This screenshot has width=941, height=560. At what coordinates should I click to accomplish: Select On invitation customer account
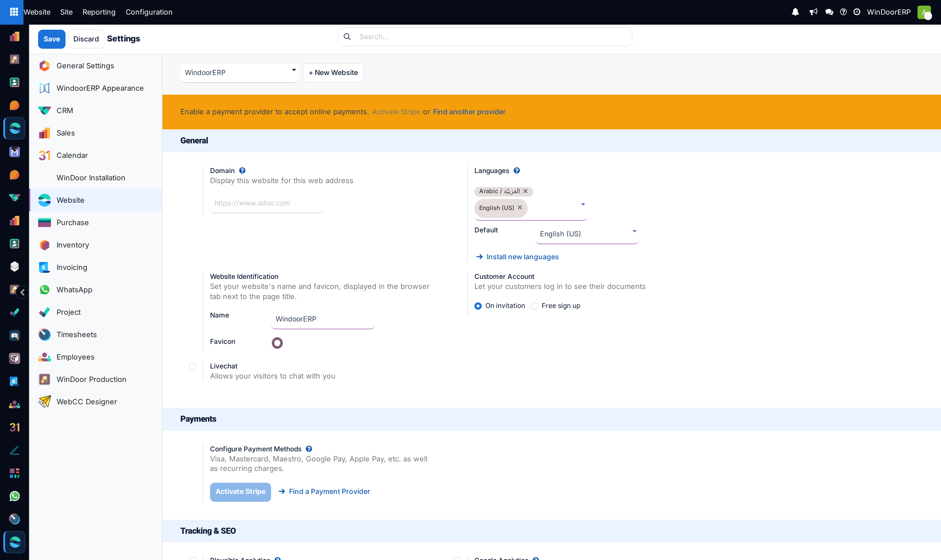tap(478, 306)
